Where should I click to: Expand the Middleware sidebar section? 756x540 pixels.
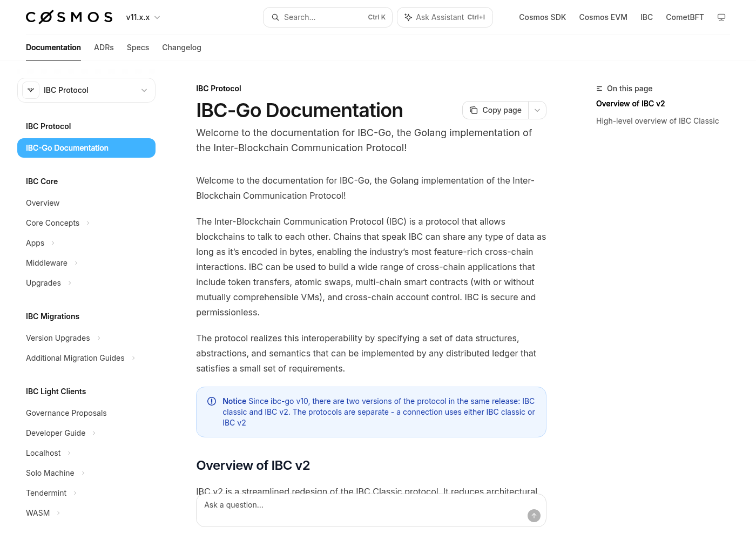tap(76, 263)
